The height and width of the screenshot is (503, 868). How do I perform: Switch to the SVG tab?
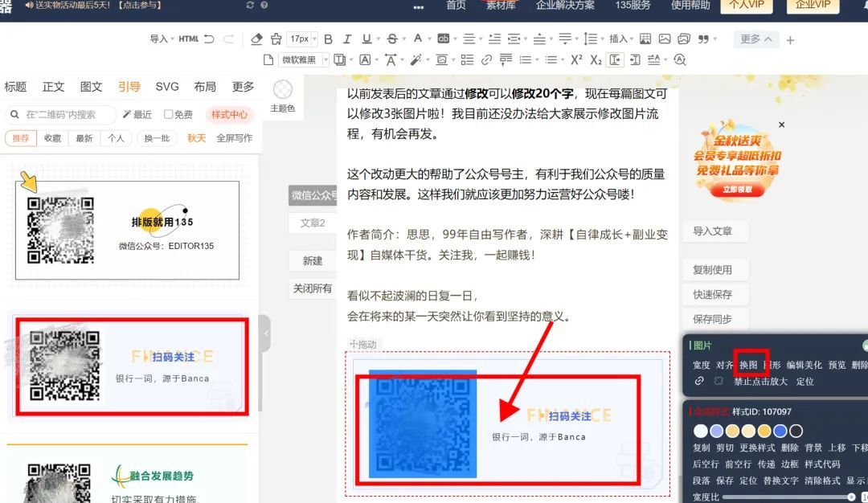point(167,87)
